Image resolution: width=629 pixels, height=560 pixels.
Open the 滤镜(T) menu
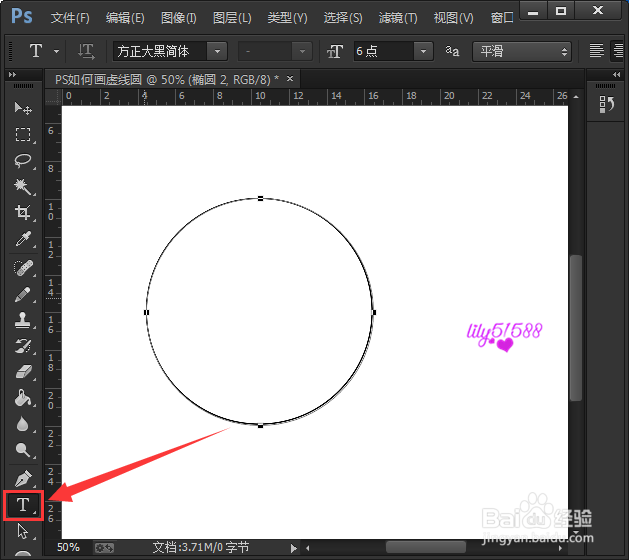(398, 18)
